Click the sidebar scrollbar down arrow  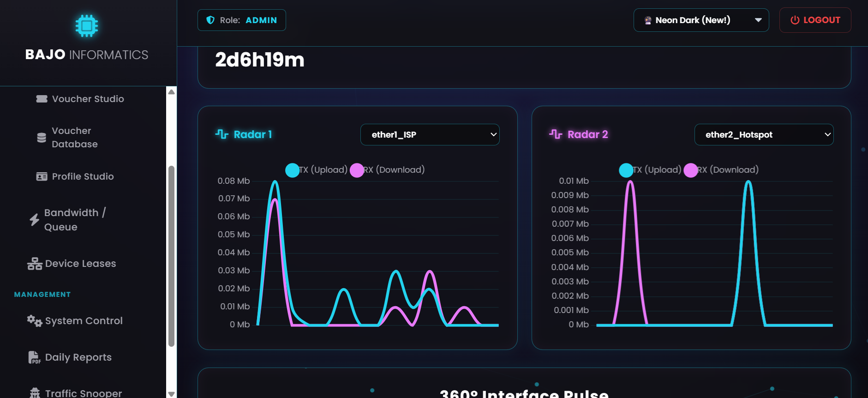pos(171,394)
